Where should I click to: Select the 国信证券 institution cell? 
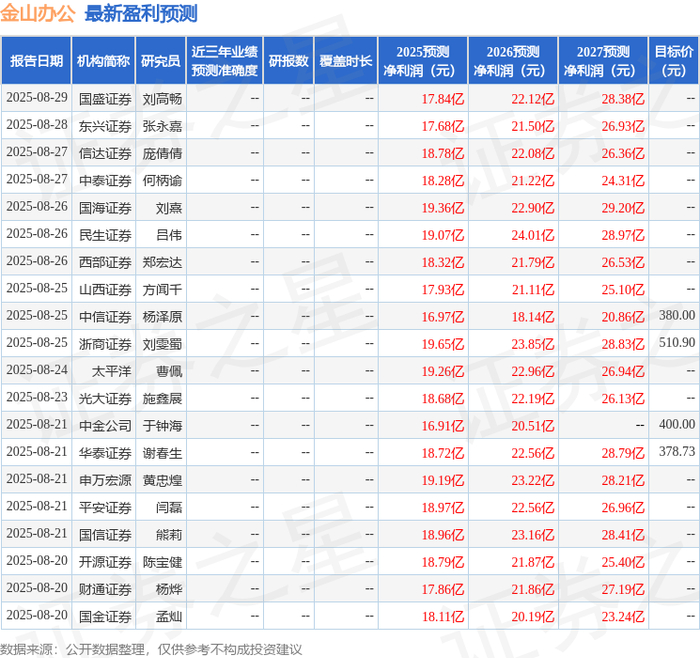tap(105, 534)
